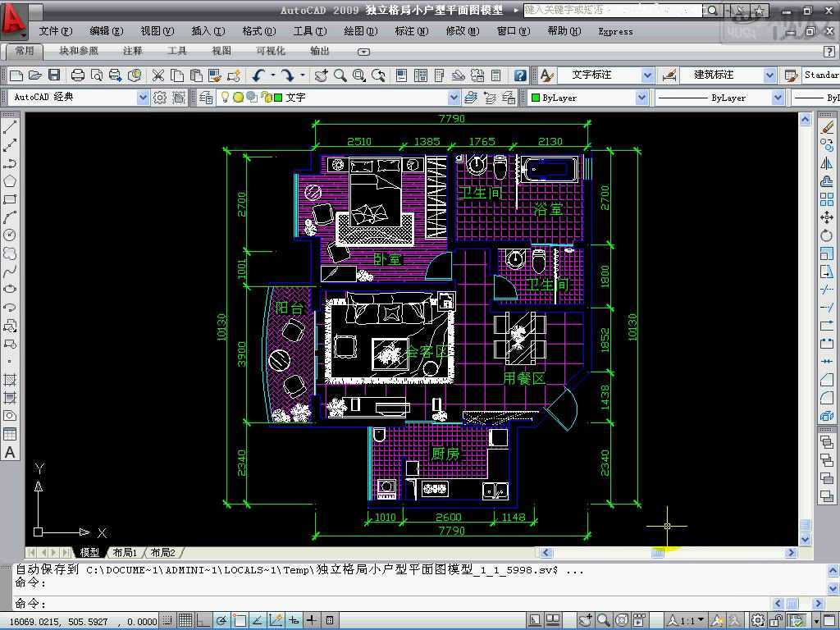
Task: Toggle Polar tracking in the status bar
Action: pos(221,620)
